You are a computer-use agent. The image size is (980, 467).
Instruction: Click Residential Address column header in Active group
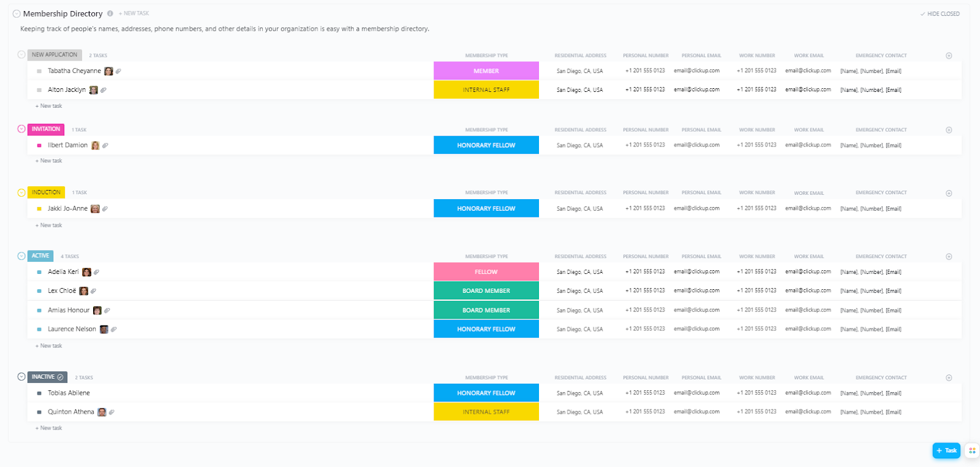(x=580, y=257)
